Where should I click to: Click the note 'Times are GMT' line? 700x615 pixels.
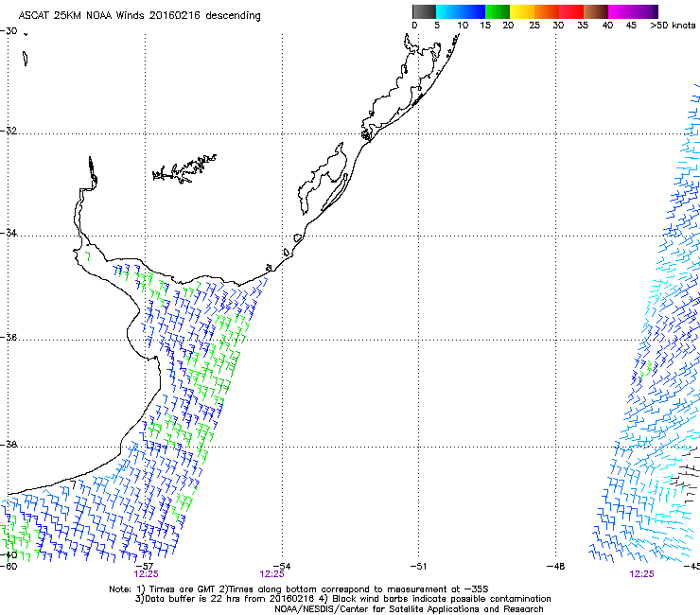tap(299, 589)
